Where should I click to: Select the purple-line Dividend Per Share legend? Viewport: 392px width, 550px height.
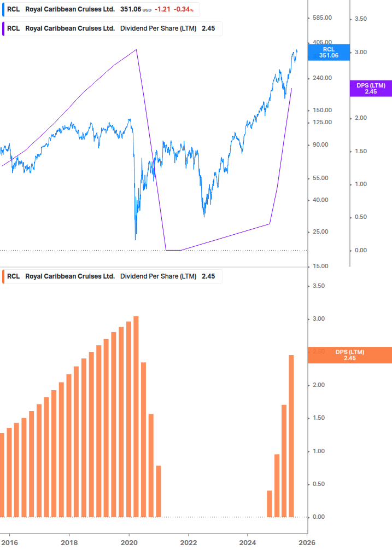click(112, 28)
